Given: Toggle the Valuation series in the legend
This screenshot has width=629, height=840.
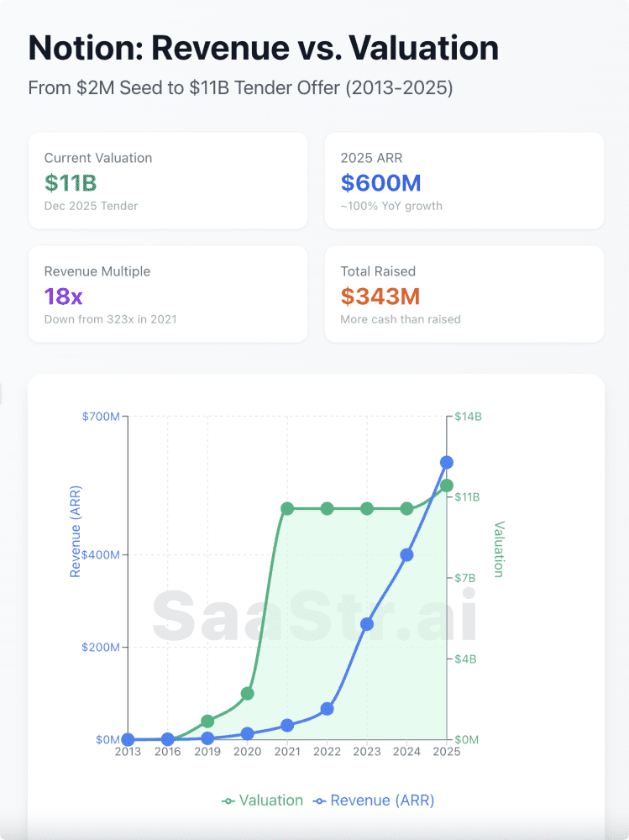Looking at the screenshot, I should click(x=263, y=801).
